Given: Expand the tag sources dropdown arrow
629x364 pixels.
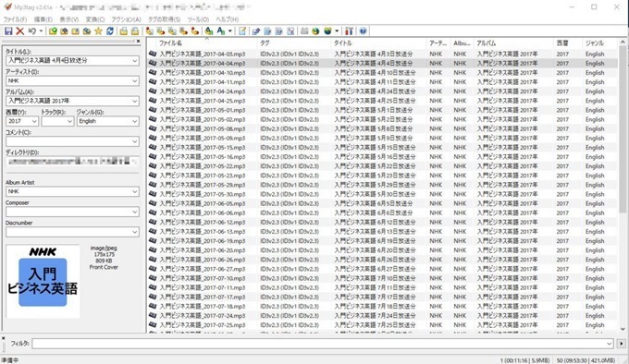Looking at the screenshot, I should (337, 31).
